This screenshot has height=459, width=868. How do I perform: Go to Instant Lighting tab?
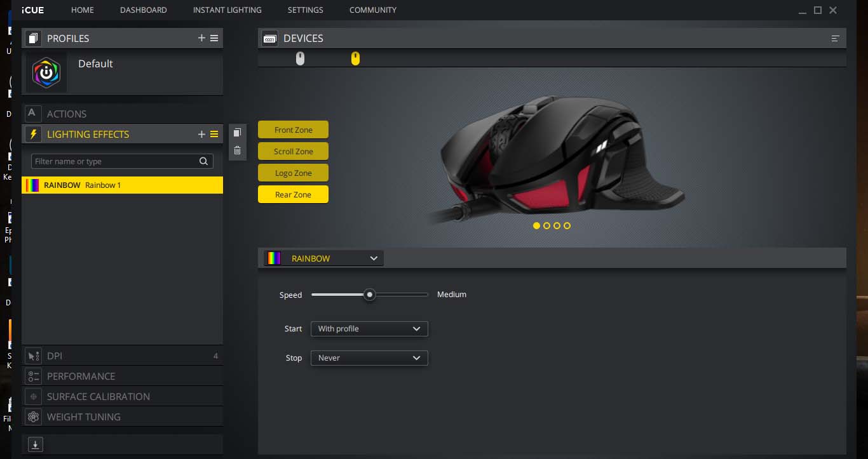pyautogui.click(x=227, y=10)
